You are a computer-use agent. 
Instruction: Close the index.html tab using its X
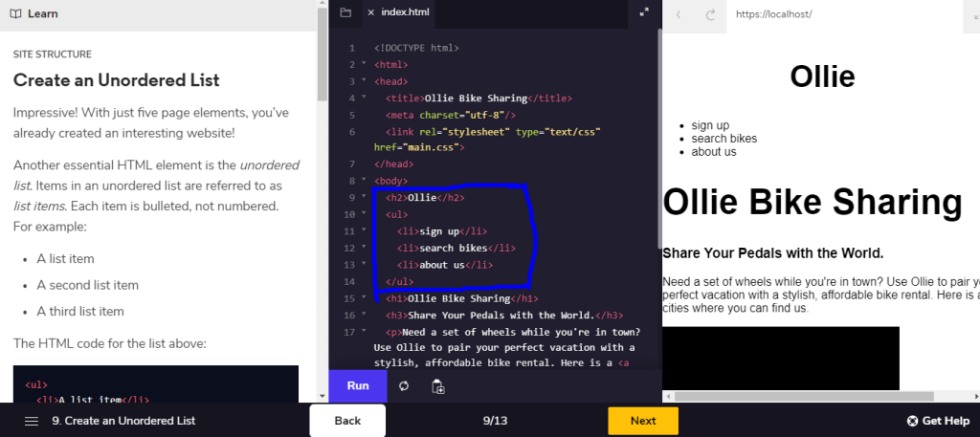[370, 12]
